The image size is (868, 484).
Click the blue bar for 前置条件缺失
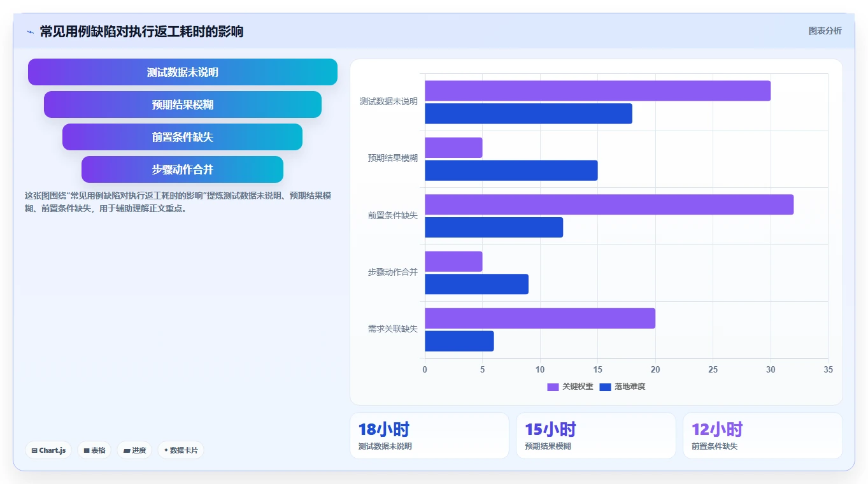tap(494, 227)
